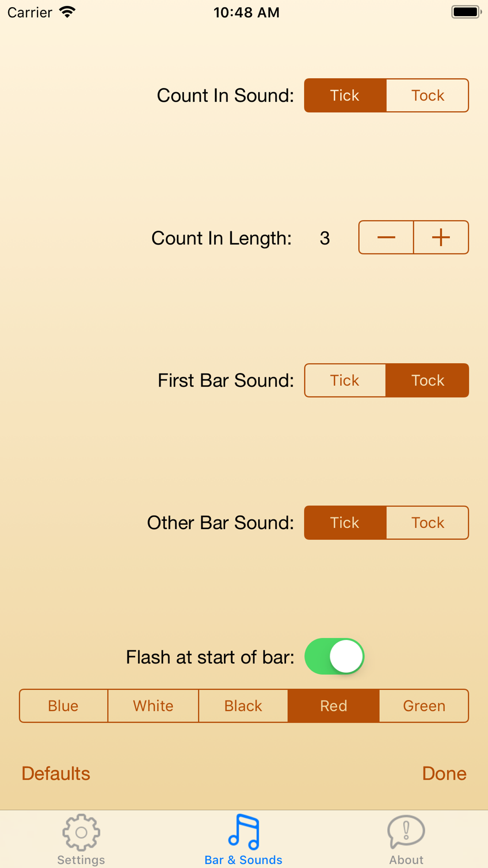The width and height of the screenshot is (488, 868).
Task: Set First Bar Sound to Tick
Action: pyautogui.click(x=345, y=380)
